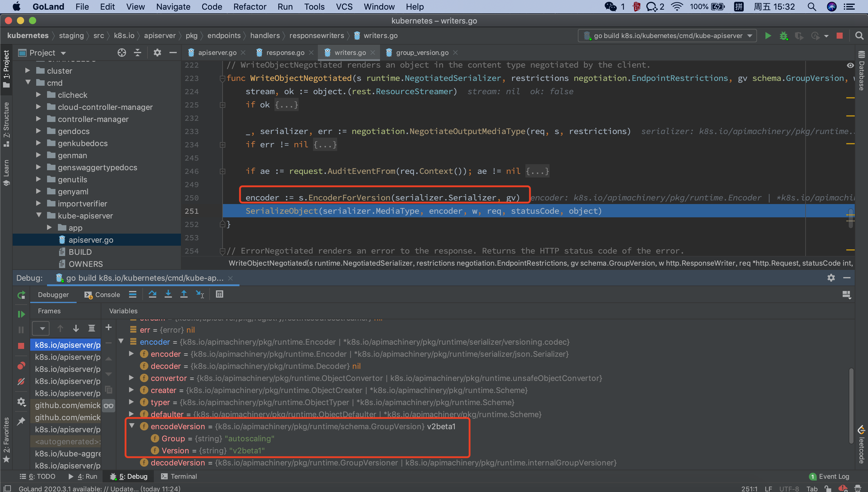
Task: Switch to group_version.go editor tab
Action: coord(422,53)
